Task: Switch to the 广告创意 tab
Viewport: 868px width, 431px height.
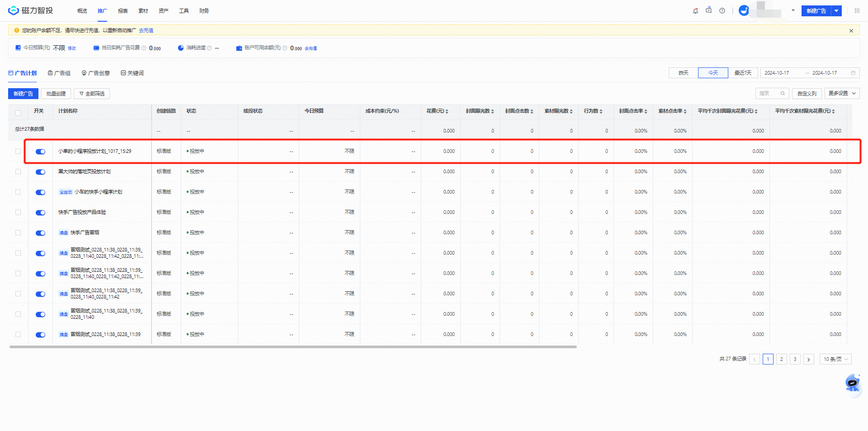Action: pyautogui.click(x=96, y=73)
